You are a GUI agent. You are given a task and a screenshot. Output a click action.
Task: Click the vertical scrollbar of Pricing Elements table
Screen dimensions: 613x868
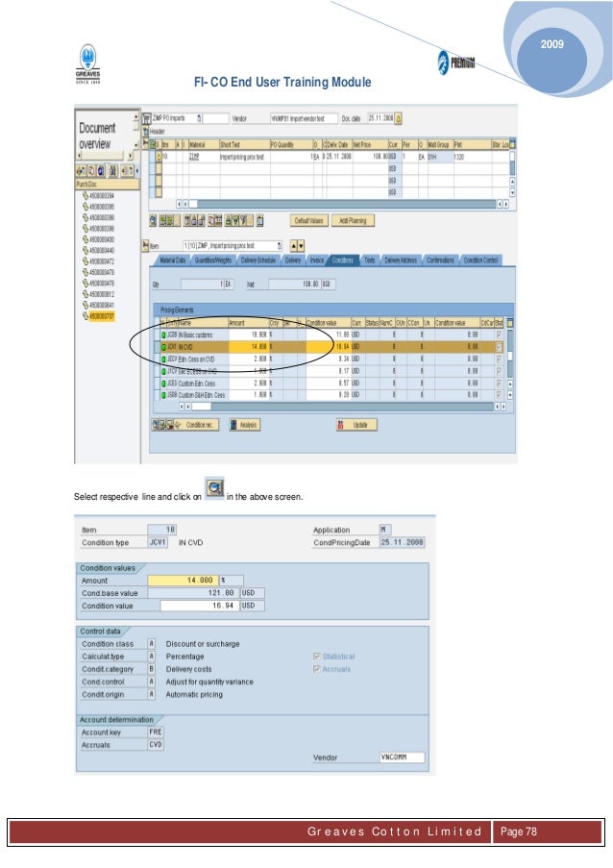(510, 362)
